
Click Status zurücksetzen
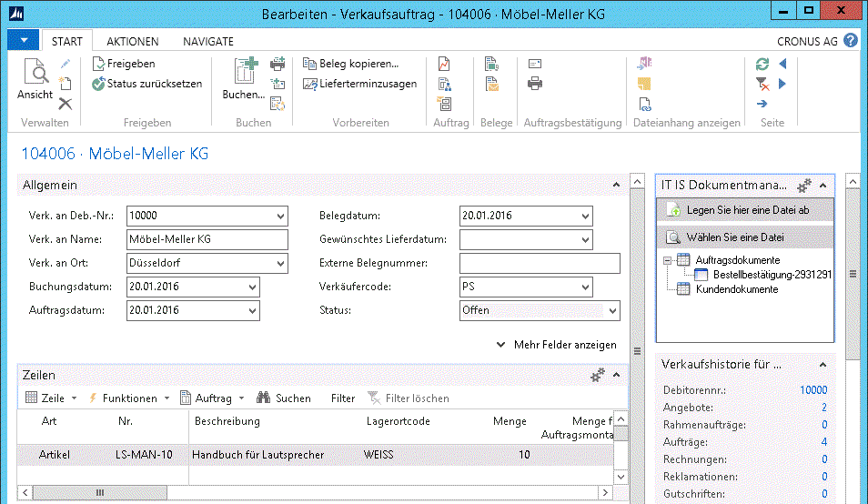coord(147,84)
